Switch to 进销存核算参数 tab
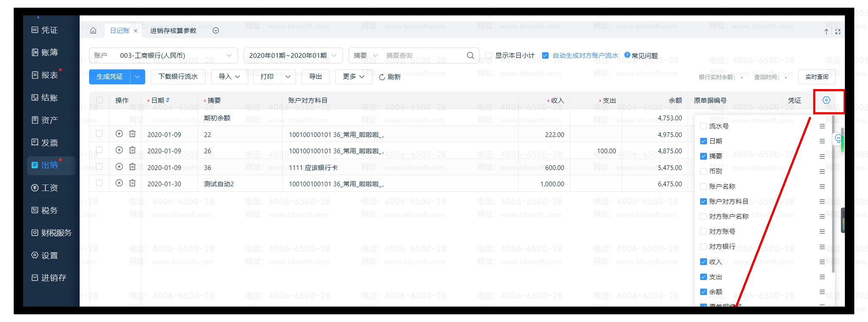The height and width of the screenshot is (322, 868). click(x=173, y=31)
